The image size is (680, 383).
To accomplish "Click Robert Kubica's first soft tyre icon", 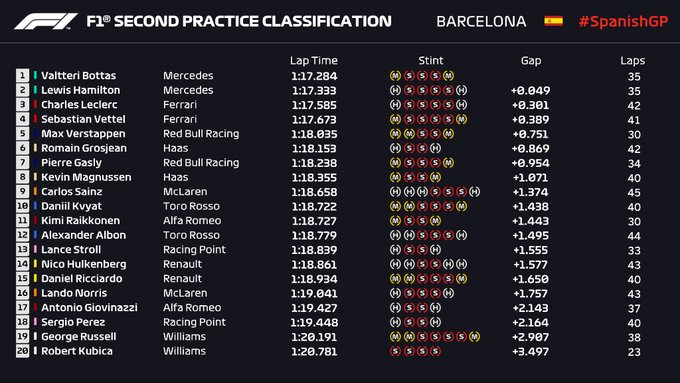I will click(395, 351).
